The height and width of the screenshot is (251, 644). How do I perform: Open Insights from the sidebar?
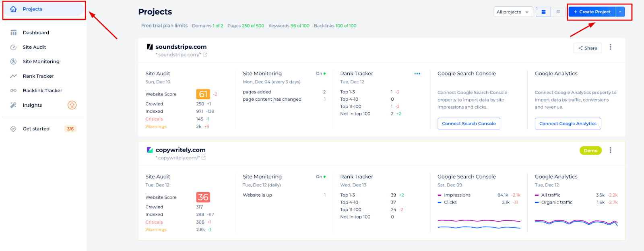32,105
